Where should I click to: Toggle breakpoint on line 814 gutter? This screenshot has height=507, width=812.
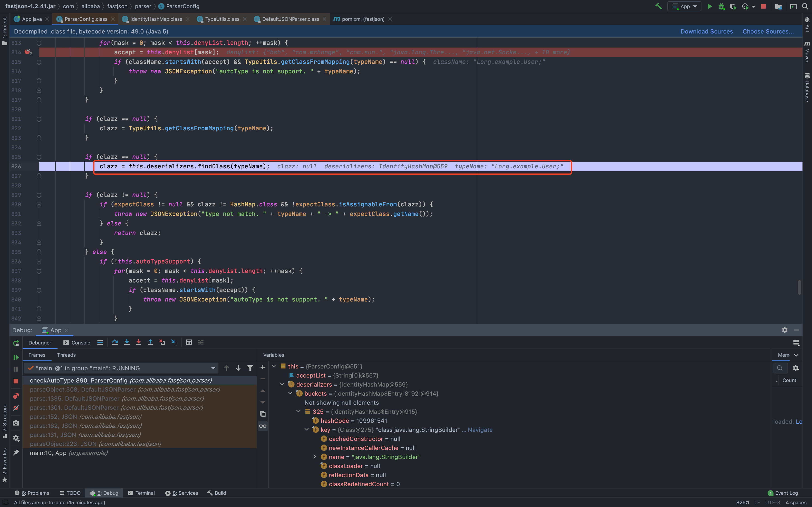click(x=28, y=52)
